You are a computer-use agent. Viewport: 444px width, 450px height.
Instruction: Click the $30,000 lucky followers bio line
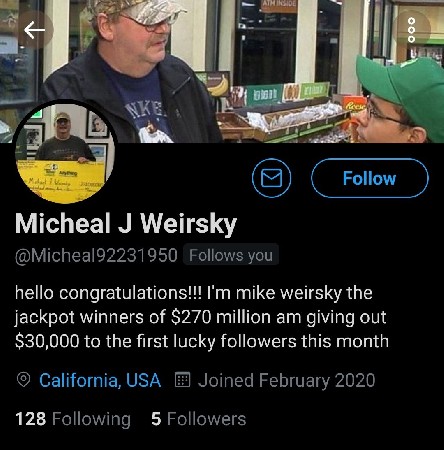(x=202, y=341)
